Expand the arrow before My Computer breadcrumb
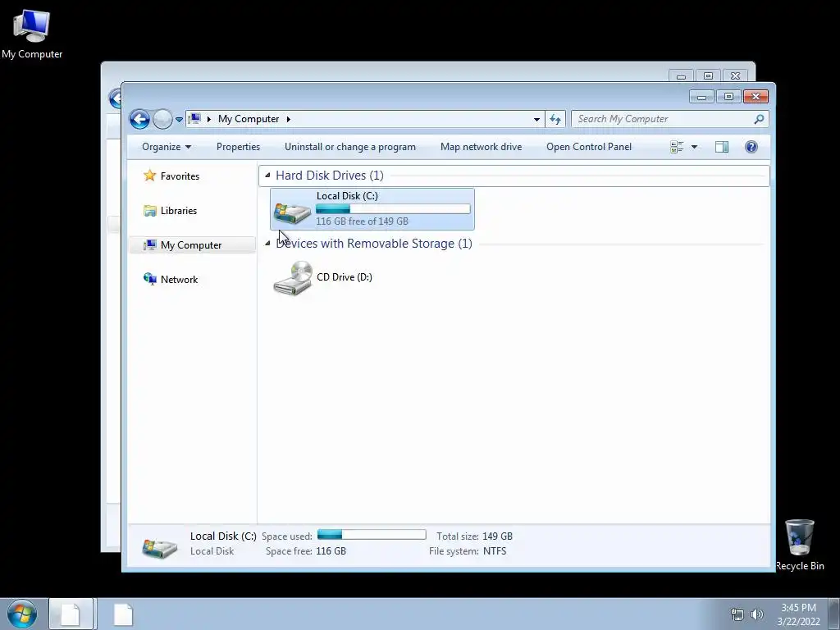 click(x=209, y=119)
